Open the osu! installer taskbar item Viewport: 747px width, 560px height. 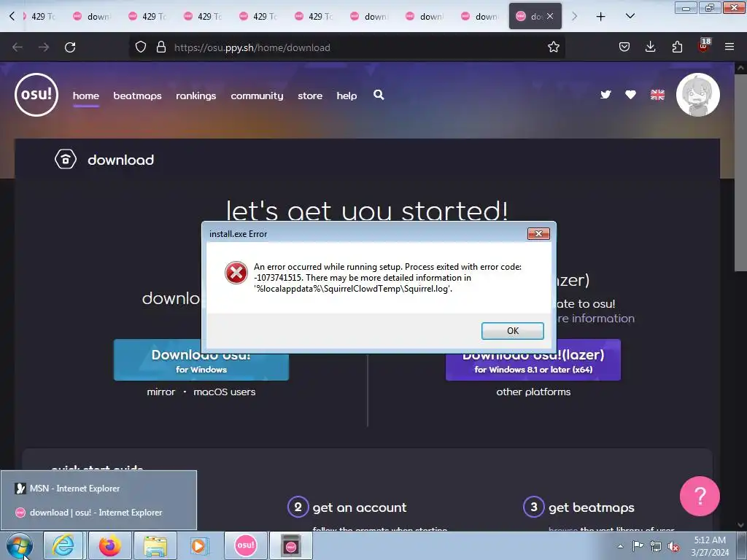(x=291, y=545)
